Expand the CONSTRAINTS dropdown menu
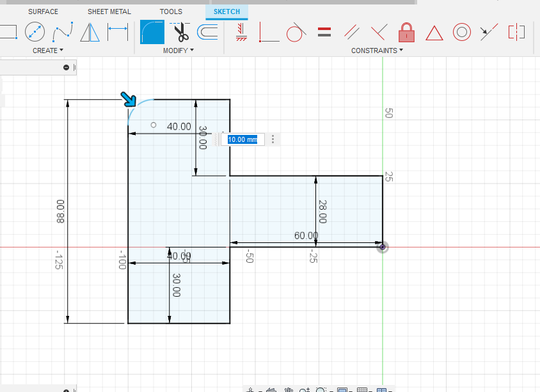The image size is (540, 392). (x=377, y=51)
